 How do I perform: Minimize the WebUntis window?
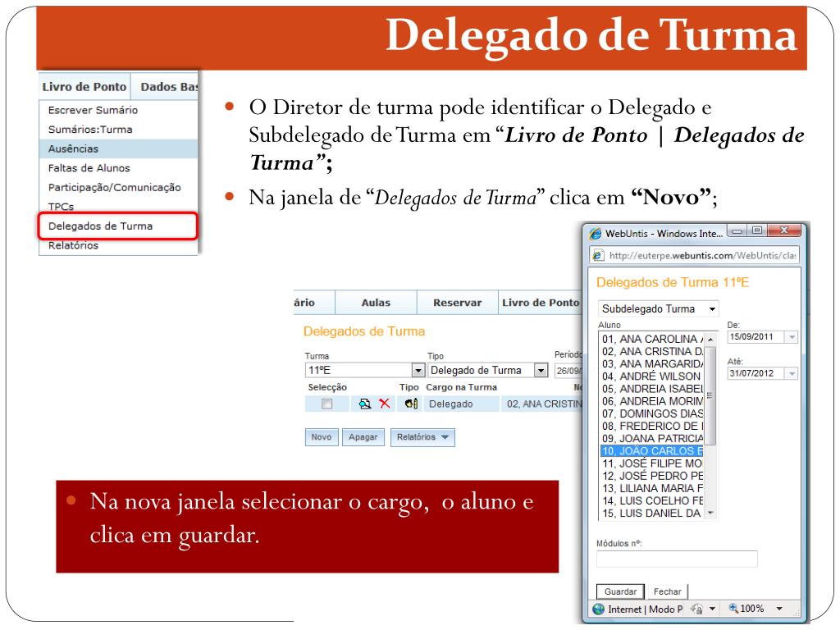tap(737, 231)
